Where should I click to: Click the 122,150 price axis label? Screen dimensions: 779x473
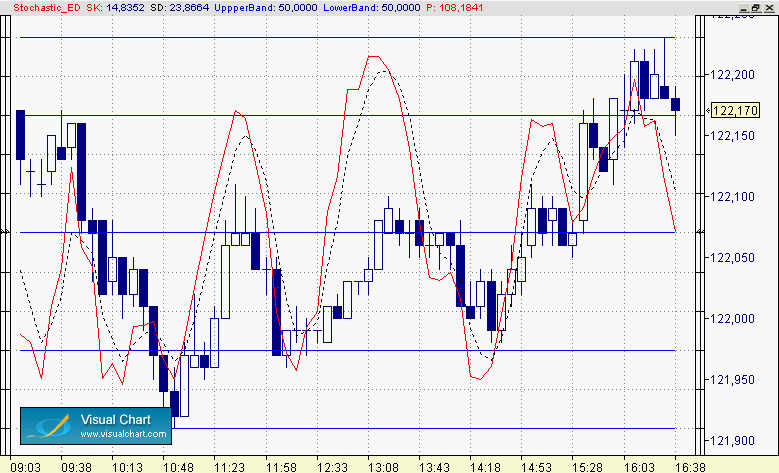[733, 136]
